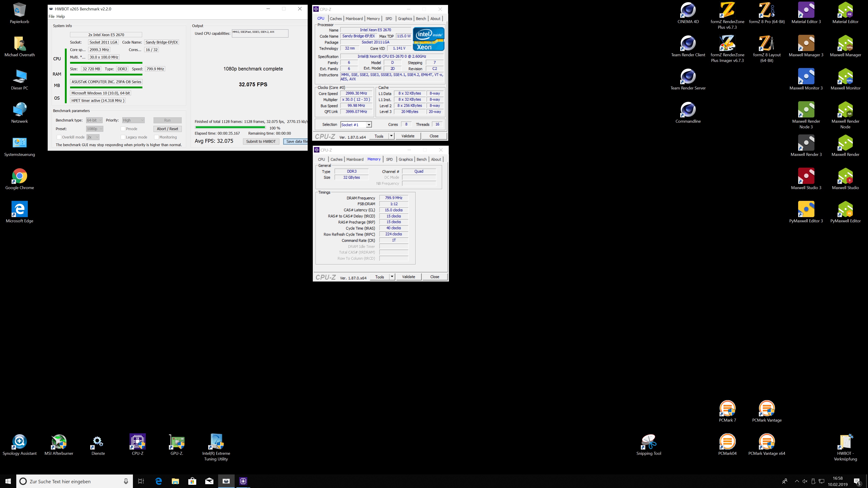The width and height of the screenshot is (868, 488).
Task: Open the Help menu in HWBOT
Action: (x=61, y=16)
